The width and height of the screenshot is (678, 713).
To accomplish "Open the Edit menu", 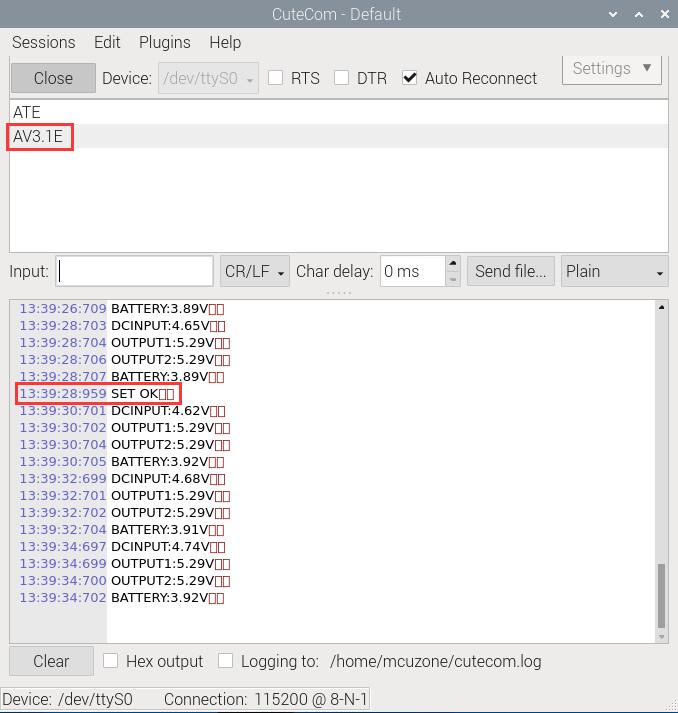I will [107, 42].
